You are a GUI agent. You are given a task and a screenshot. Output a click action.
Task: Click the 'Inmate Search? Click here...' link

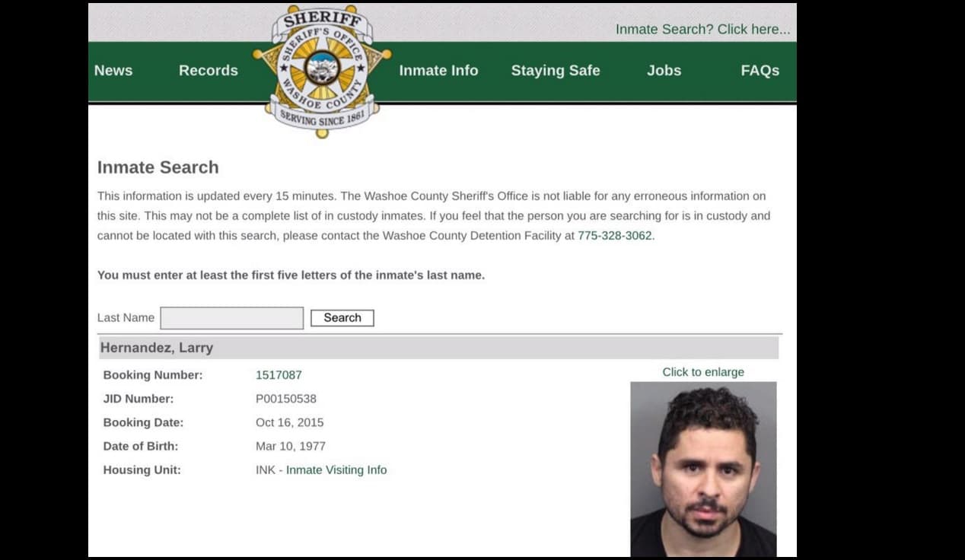(x=702, y=29)
